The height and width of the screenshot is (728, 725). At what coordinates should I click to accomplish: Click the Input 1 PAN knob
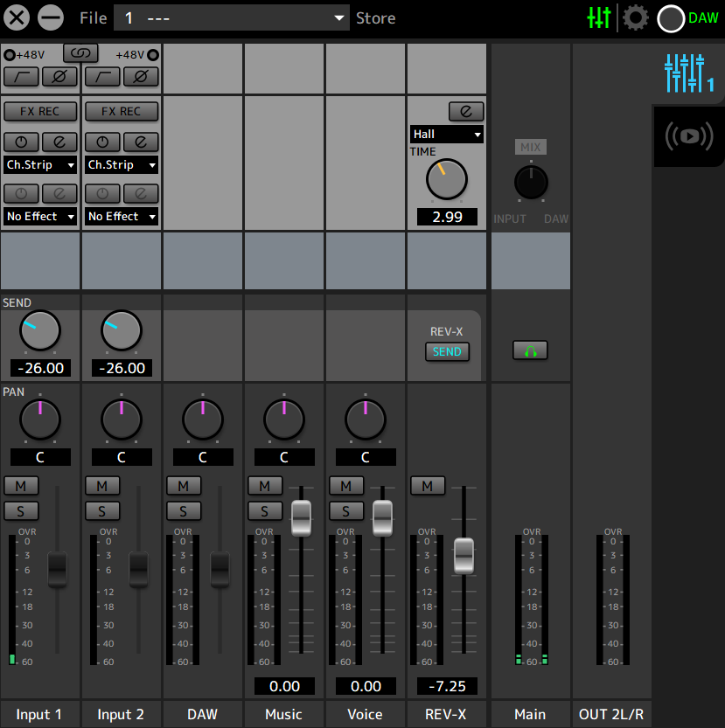tap(40, 419)
